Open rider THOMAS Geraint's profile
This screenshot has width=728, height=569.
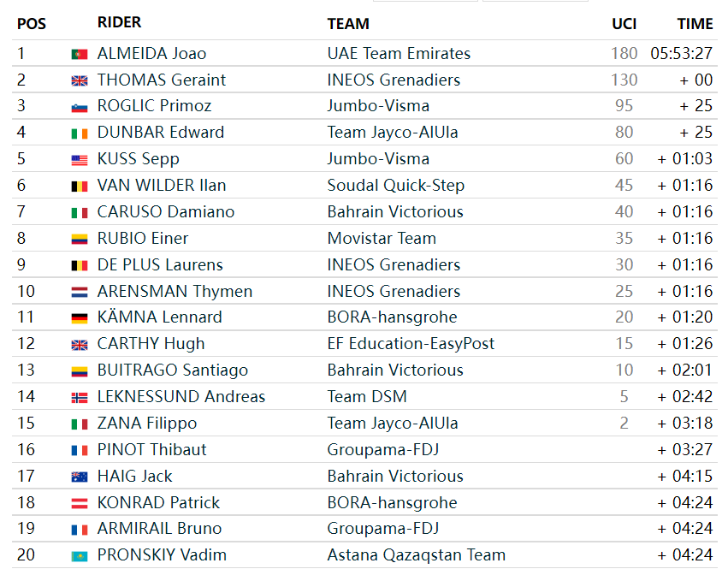click(161, 80)
